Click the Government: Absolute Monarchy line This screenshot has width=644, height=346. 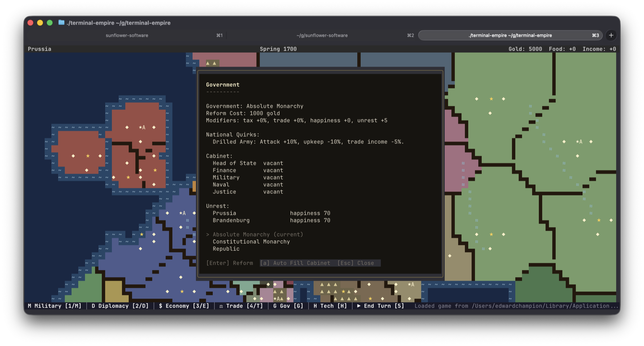[255, 106]
